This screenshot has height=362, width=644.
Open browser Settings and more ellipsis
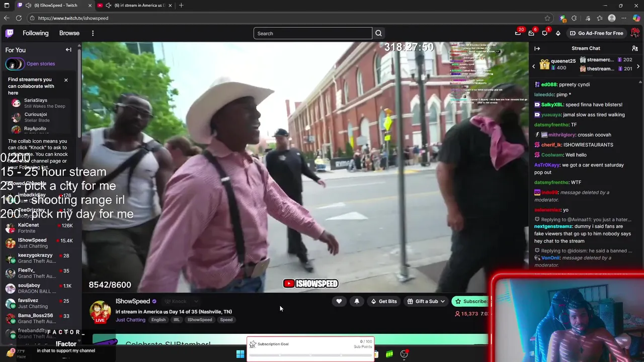[624, 18]
